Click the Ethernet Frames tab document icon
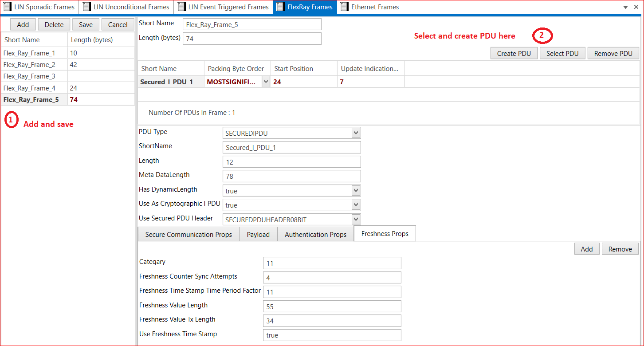The width and height of the screenshot is (644, 346). coord(345,7)
